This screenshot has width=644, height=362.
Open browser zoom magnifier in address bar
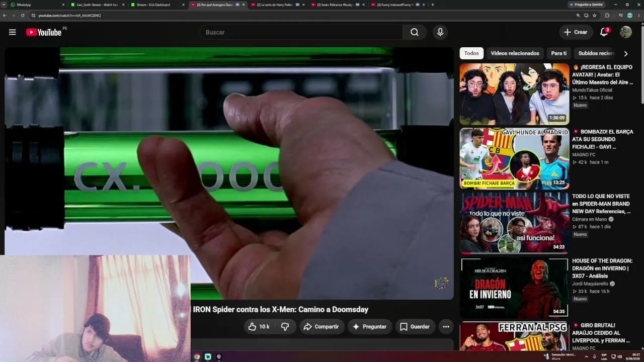pos(578,16)
